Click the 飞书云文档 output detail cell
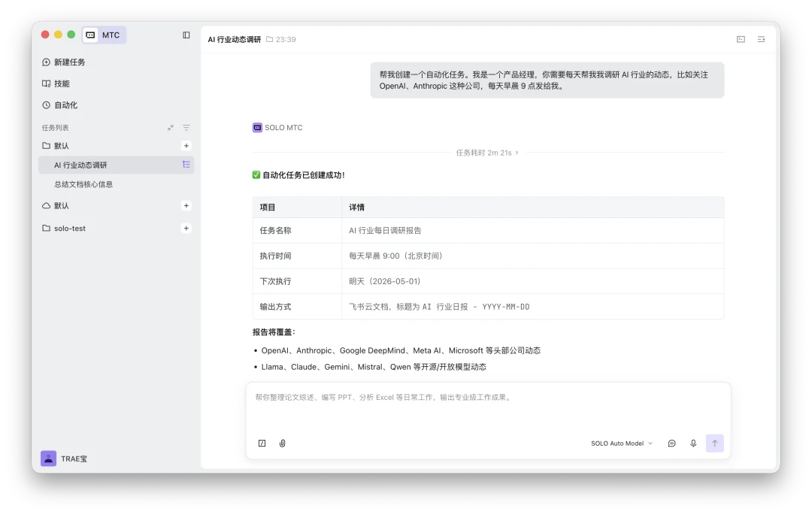812x515 pixels. pos(533,307)
